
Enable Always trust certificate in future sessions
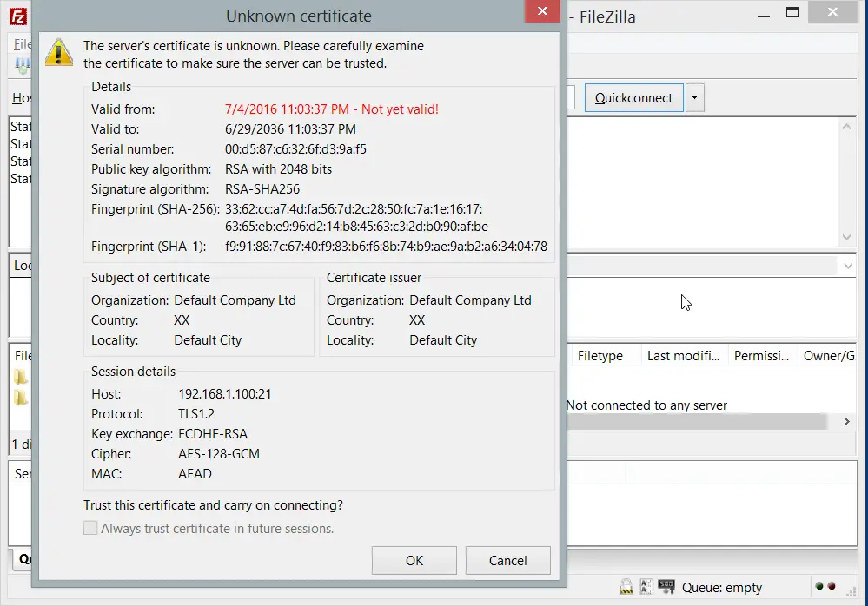[x=90, y=528]
